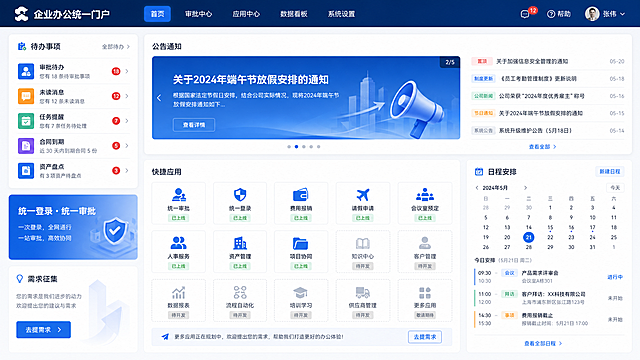Click the 统一登录·统一审批 promo banner
Image resolution: width=640 pixels, height=360 pixels.
[x=73, y=227]
